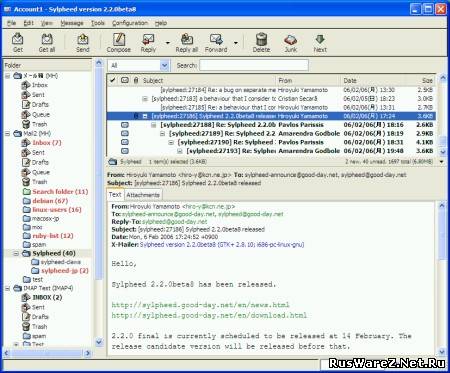Click the folder tree vertical scrollbar
Image resolution: width=450 pixels, height=373 pixels.
(x=99, y=203)
